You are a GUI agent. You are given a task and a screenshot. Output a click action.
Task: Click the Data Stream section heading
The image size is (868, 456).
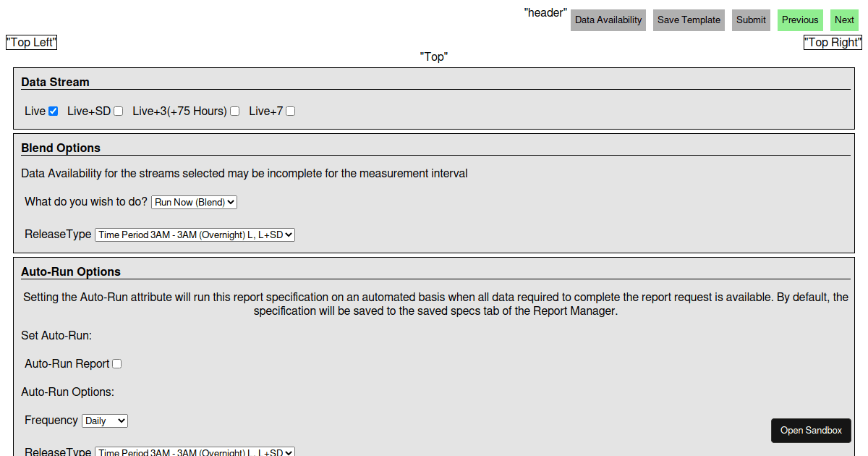(x=55, y=82)
